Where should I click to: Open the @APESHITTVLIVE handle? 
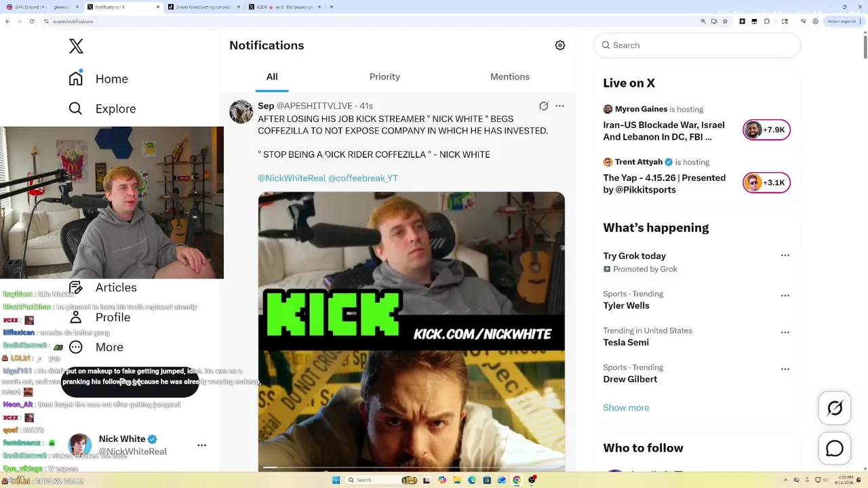314,106
